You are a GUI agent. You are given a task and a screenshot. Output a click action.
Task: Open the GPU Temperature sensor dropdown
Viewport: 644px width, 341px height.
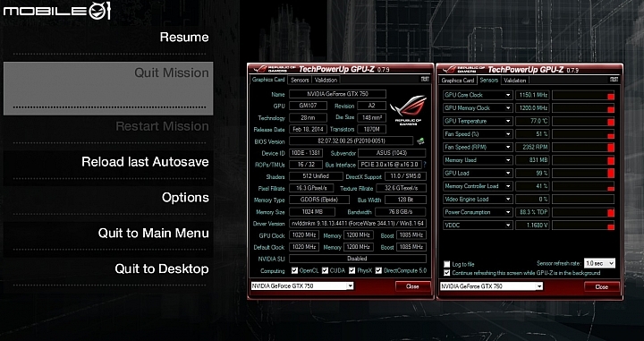[x=508, y=121]
